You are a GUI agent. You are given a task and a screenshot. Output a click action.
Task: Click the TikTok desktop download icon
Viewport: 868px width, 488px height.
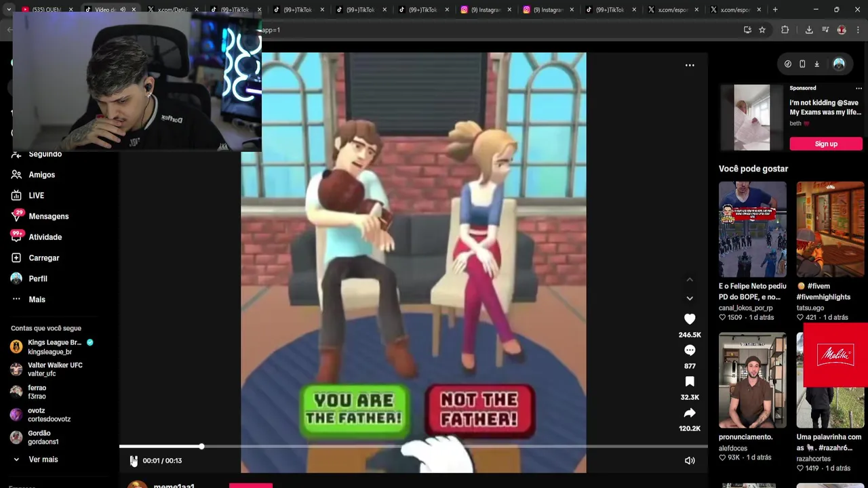pyautogui.click(x=816, y=64)
